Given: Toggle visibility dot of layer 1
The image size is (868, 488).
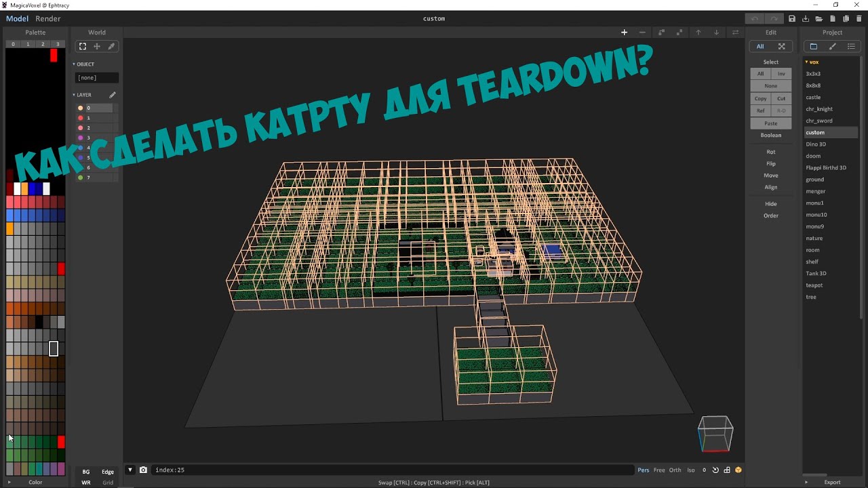Looking at the screenshot, I should click(x=80, y=118).
